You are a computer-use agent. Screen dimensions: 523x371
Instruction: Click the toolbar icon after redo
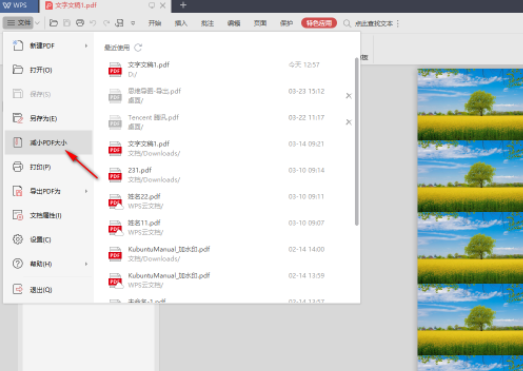pyautogui.click(x=119, y=23)
